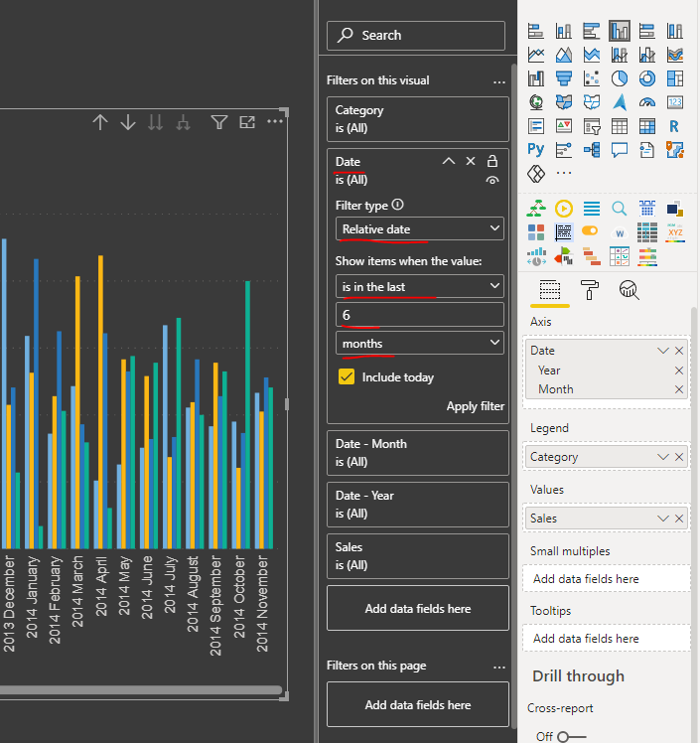
Task: Lock the Date filter with padlock icon
Action: click(492, 161)
